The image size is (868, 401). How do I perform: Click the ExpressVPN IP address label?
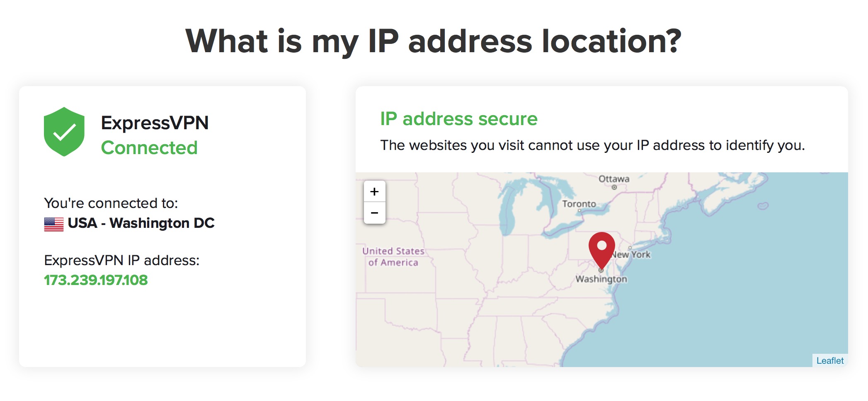coord(122,260)
